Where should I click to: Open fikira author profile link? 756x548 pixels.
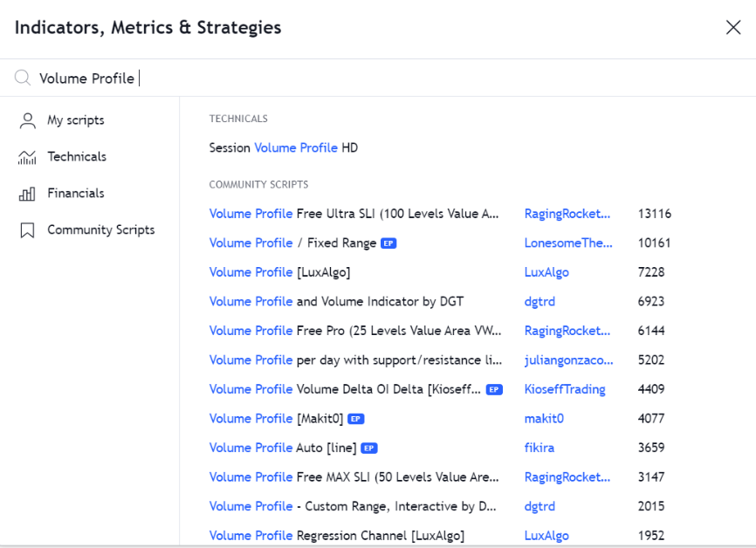[539, 448]
